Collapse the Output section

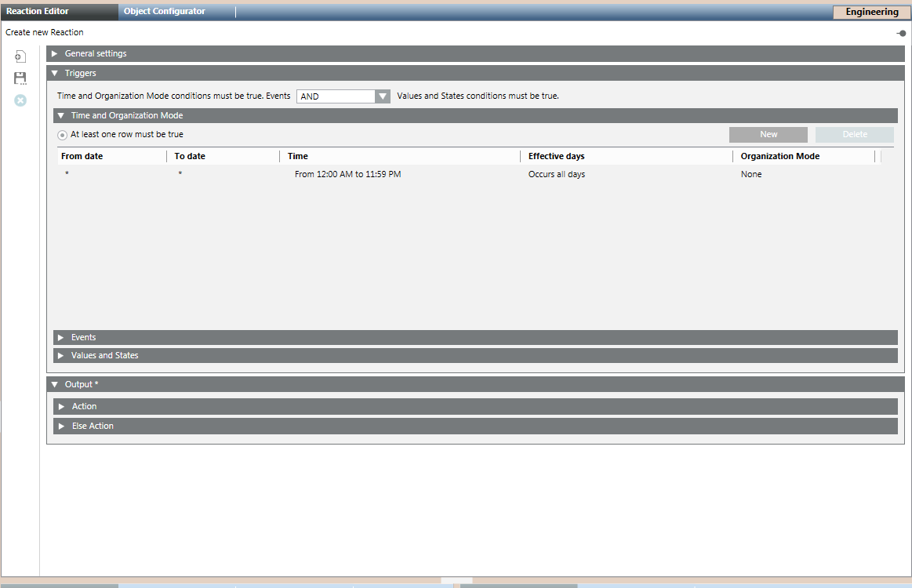[55, 385]
